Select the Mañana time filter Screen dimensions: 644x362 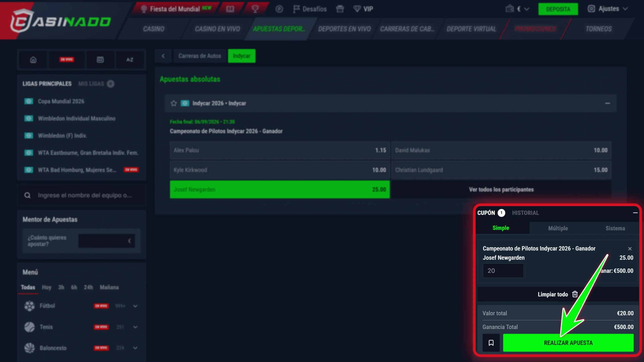point(109,287)
